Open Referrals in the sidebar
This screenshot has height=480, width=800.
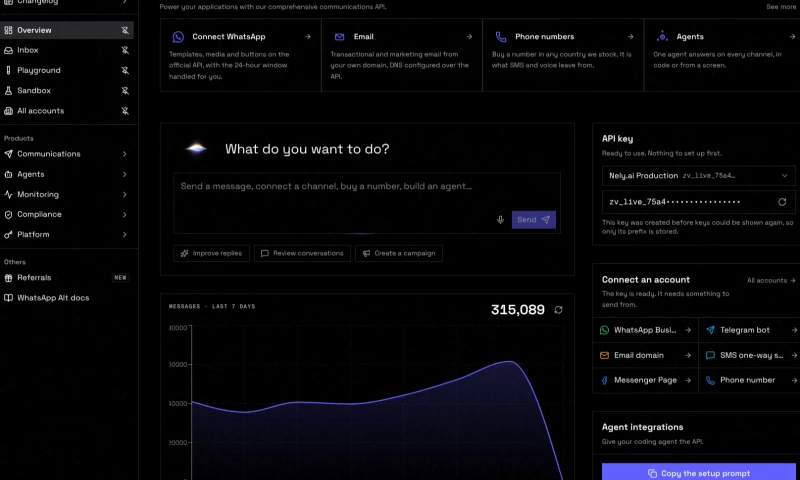pyautogui.click(x=67, y=277)
